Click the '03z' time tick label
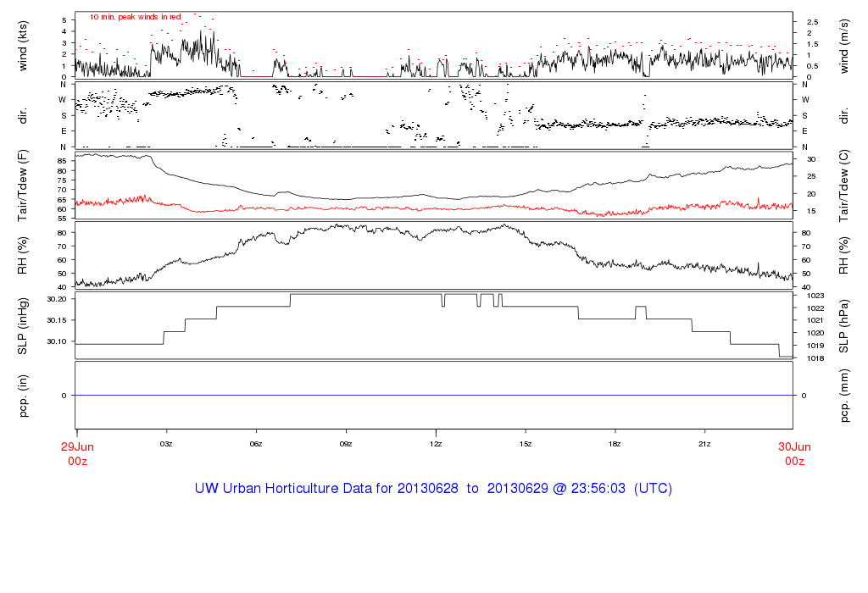This screenshot has height=593, width=868. [166, 444]
